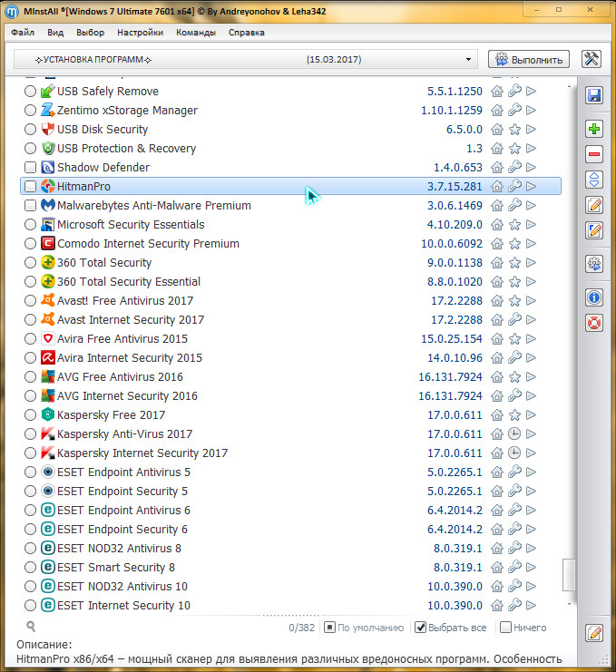Screen dimensions: 616x672
Task: Select Avira Internet Security 2015 radio button
Action: click(x=30, y=357)
